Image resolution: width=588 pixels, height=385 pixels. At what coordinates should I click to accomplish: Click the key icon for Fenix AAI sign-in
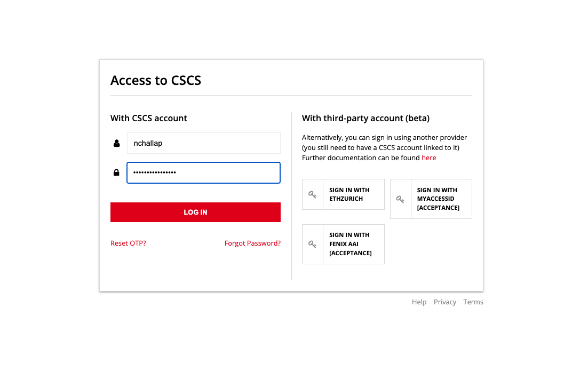pos(313,244)
